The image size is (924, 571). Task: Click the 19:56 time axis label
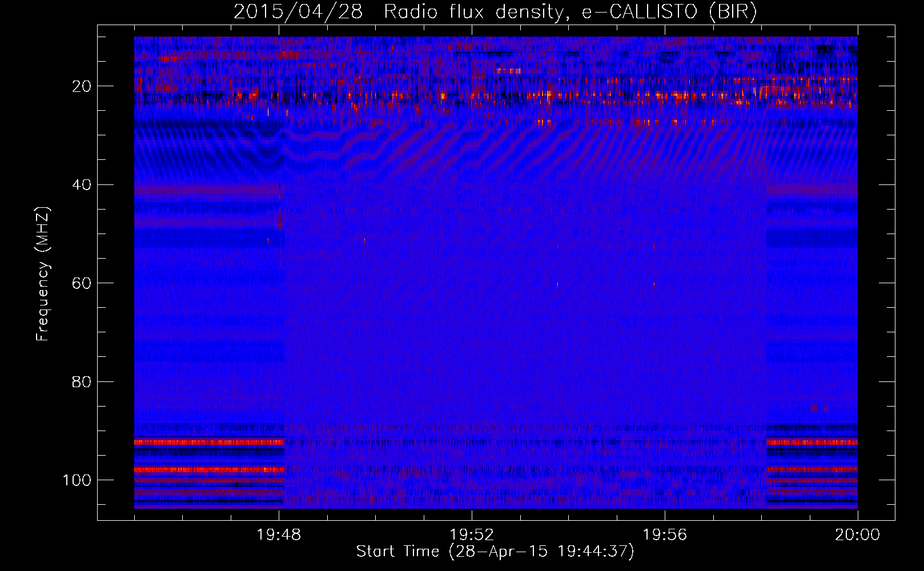[665, 535]
